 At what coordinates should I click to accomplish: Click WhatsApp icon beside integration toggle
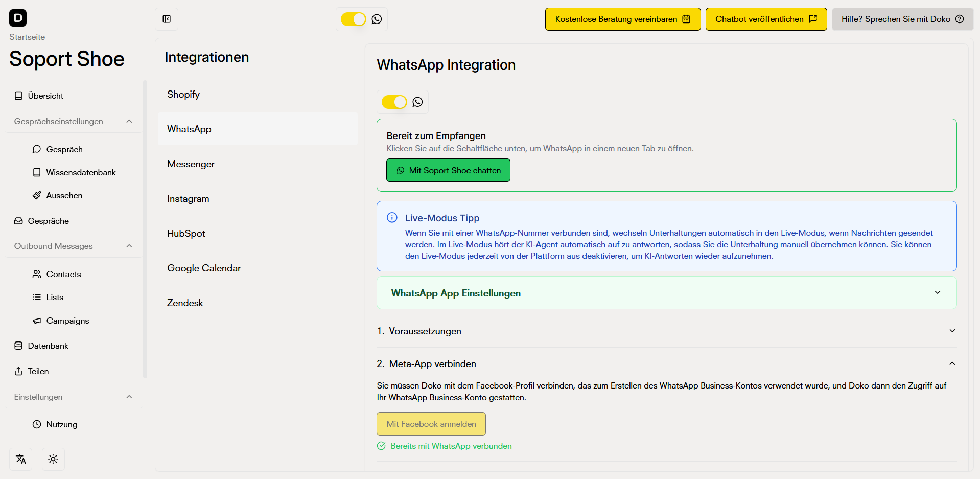pyautogui.click(x=417, y=102)
